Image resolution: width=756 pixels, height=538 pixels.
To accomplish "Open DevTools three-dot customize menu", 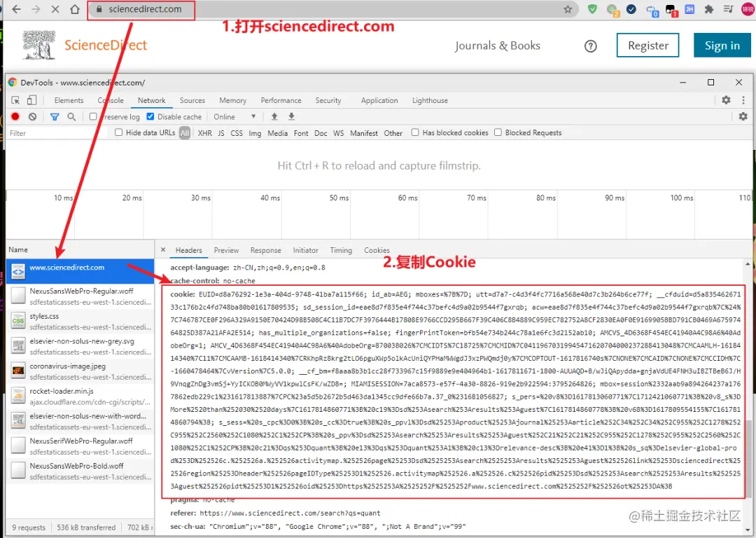I will pos(743,100).
